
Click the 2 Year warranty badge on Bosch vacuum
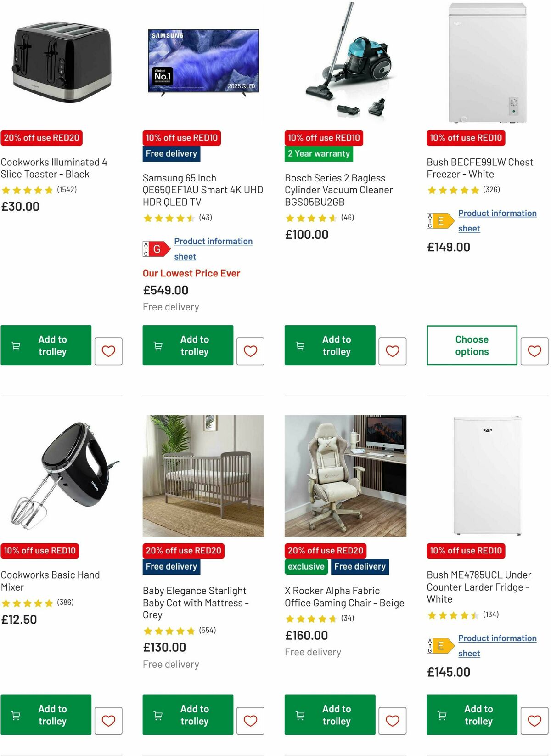click(319, 154)
